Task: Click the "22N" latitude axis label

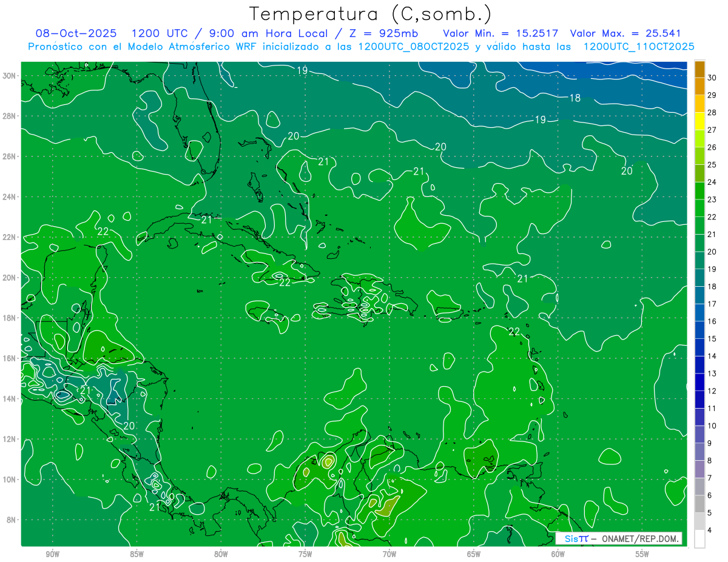Action: [9, 237]
